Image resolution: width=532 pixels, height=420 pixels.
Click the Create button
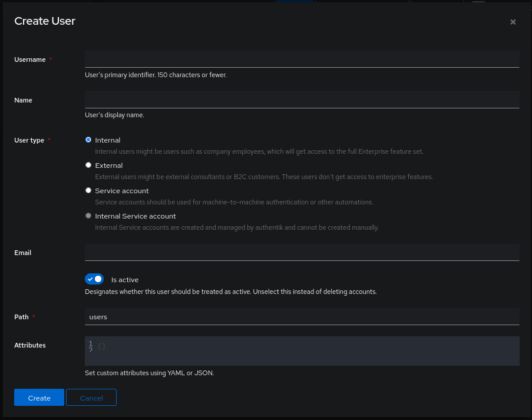[x=39, y=398]
